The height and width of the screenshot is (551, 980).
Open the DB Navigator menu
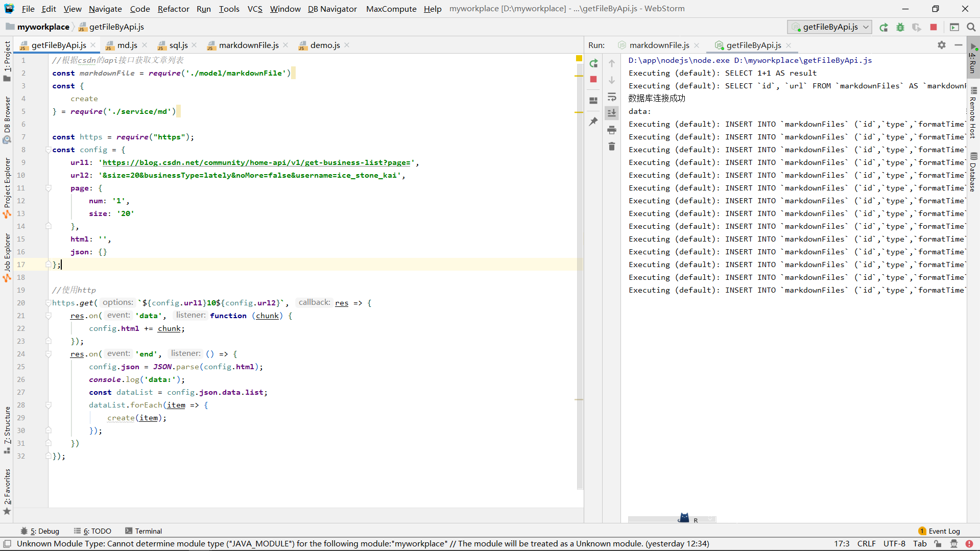[x=332, y=9]
